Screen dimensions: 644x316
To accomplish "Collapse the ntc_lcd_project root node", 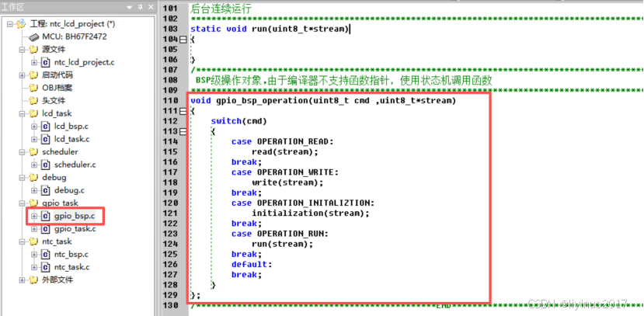I will (x=10, y=24).
